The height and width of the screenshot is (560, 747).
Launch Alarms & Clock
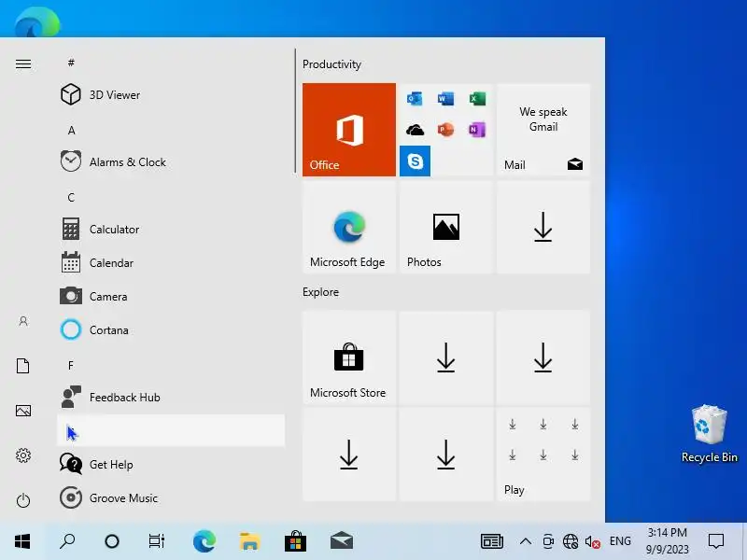tap(171, 161)
